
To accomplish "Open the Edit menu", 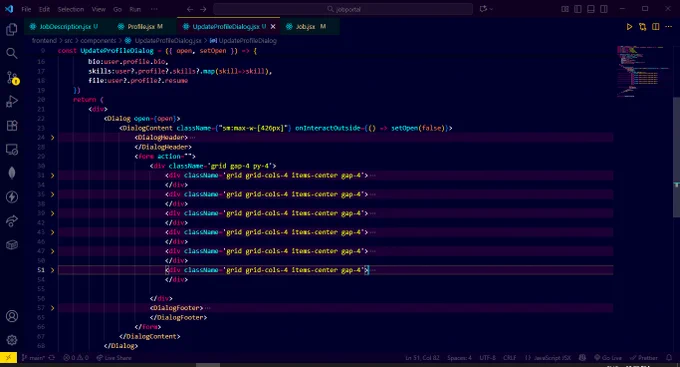I will [x=44, y=9].
